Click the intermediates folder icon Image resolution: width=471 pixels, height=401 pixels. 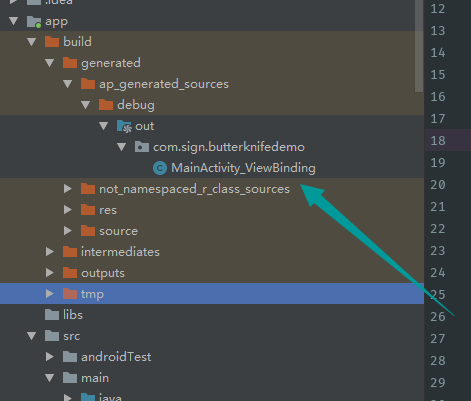70,252
